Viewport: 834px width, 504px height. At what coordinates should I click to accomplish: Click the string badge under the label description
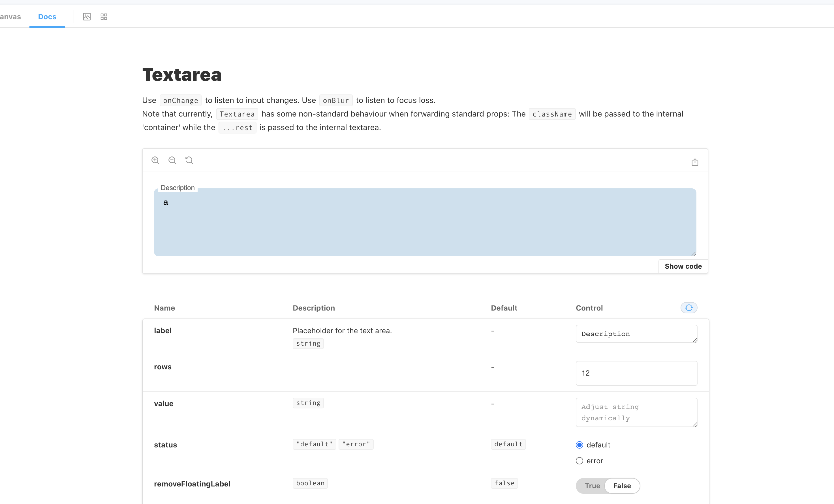[x=308, y=343]
